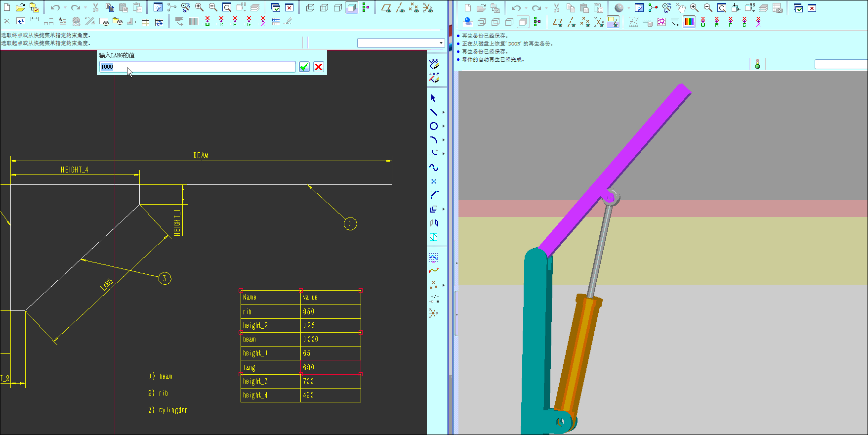Toggle No Hidden display in model window
This screenshot has height=435, width=868.
[509, 21]
